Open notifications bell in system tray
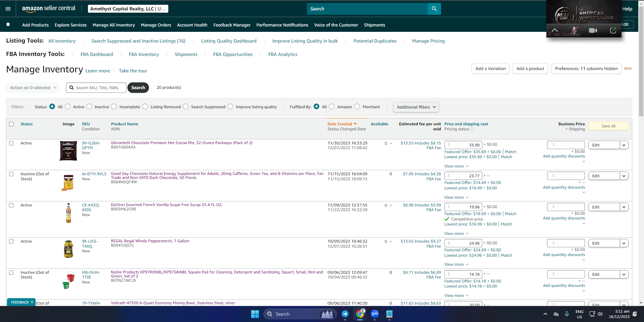 pyautogui.click(x=635, y=314)
